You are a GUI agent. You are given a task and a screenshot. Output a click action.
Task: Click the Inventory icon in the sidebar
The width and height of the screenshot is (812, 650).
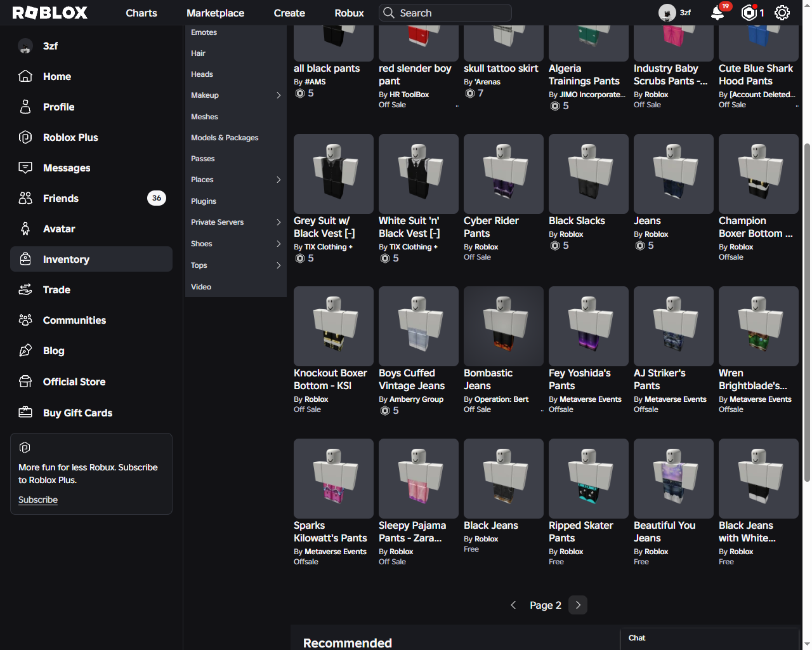point(25,259)
